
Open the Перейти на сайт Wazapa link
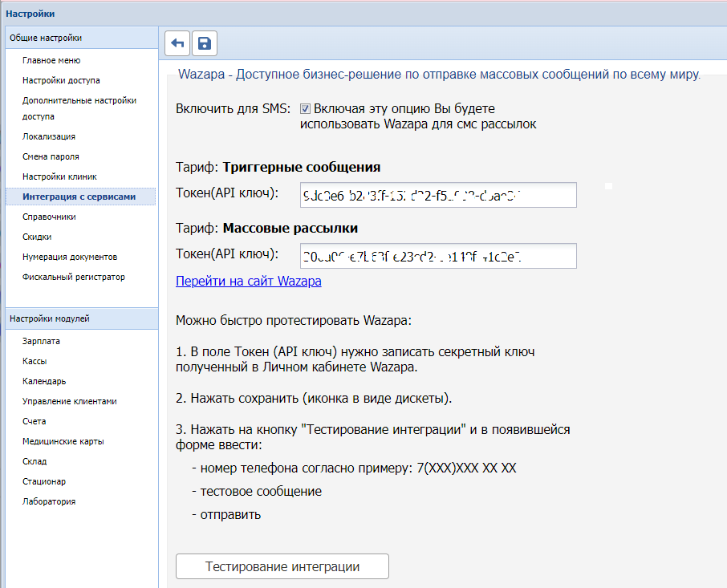tap(249, 282)
